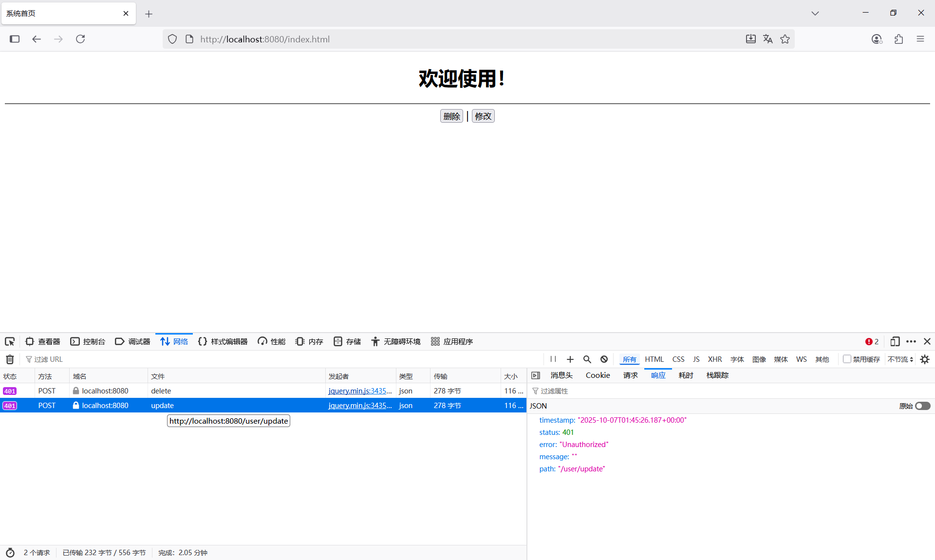The height and width of the screenshot is (560, 935).
Task: Activate the element picker tool
Action: (10, 341)
